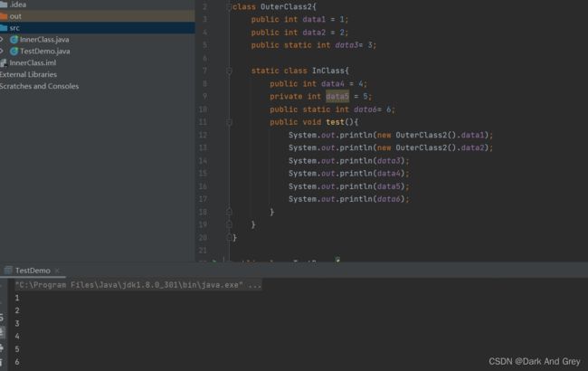The height and width of the screenshot is (371, 588).
Task: Select External Libraries in project tree
Action: (x=29, y=74)
